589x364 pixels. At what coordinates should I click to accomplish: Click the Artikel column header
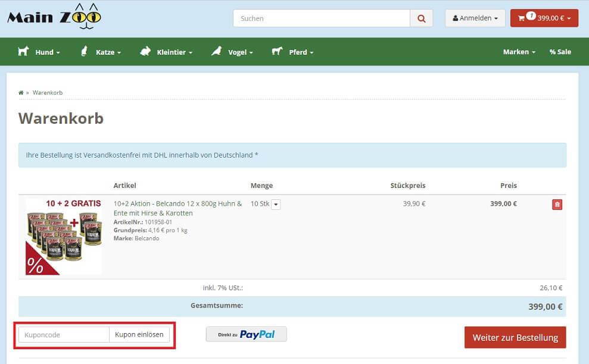click(x=124, y=186)
